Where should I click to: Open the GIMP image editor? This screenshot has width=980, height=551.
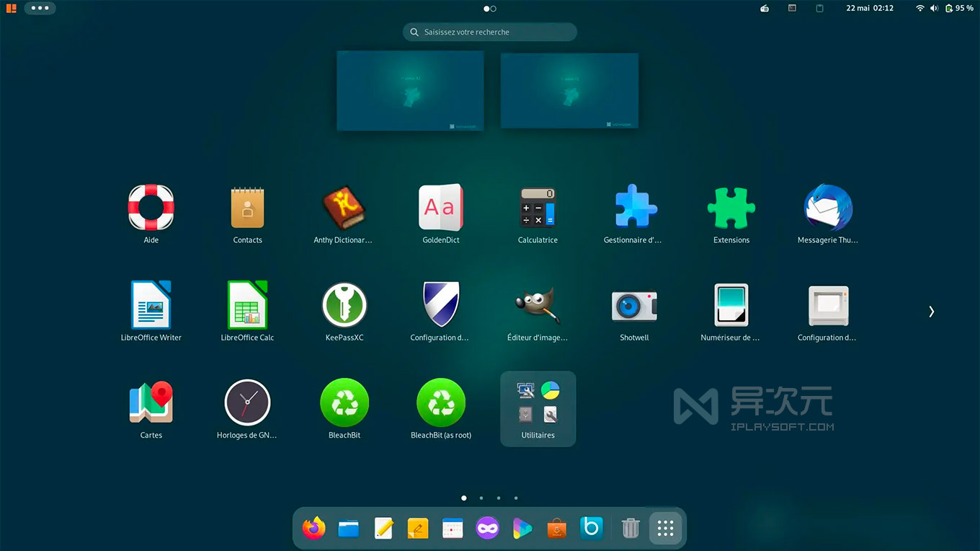coord(538,304)
